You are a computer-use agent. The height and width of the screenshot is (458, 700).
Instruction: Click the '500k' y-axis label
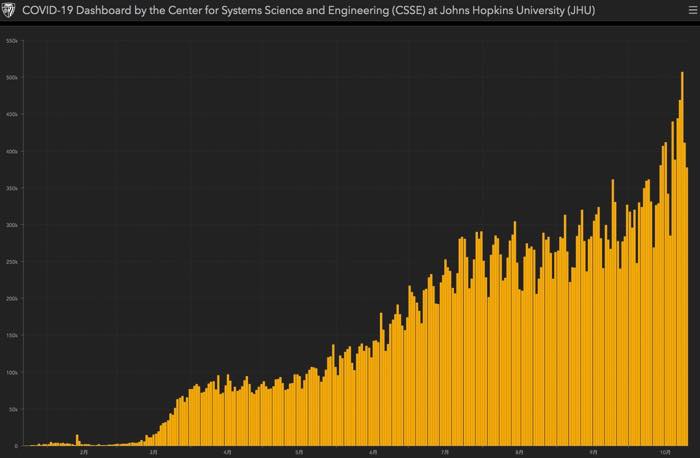pos(12,78)
